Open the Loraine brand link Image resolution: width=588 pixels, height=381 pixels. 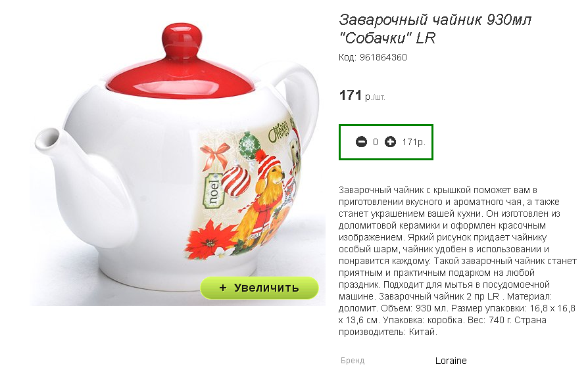tap(451, 361)
